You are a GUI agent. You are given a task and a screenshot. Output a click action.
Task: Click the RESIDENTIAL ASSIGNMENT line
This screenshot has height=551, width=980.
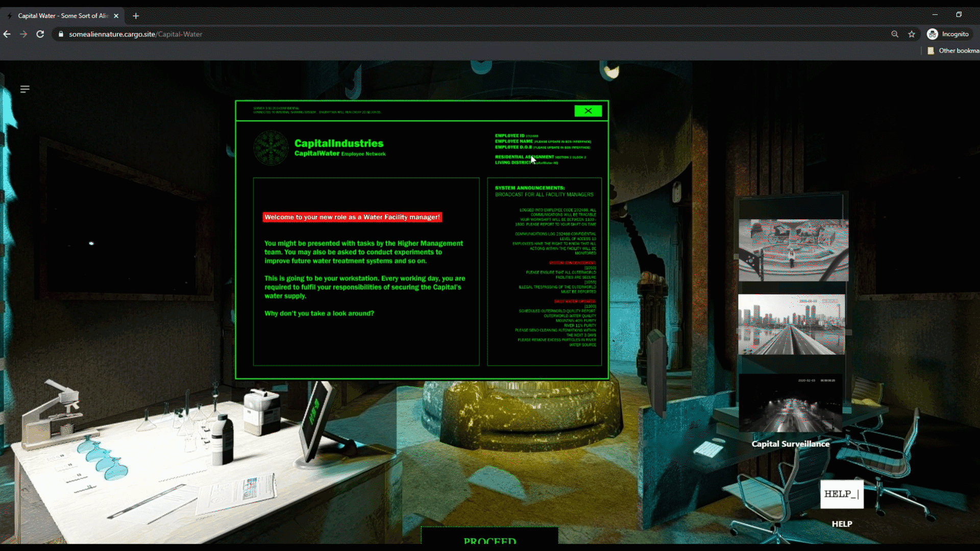click(x=541, y=157)
